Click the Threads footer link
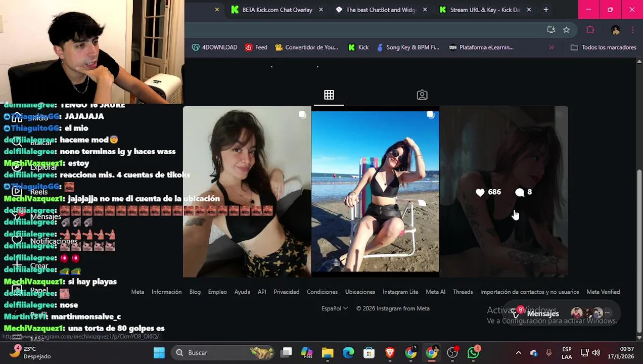Viewport: 643px width, 364px height. [x=463, y=292]
